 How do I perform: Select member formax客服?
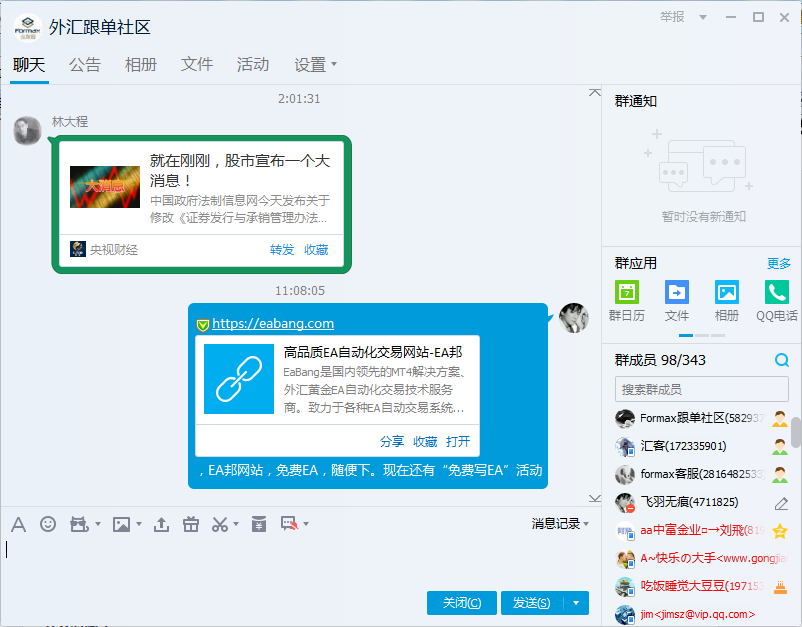point(701,475)
